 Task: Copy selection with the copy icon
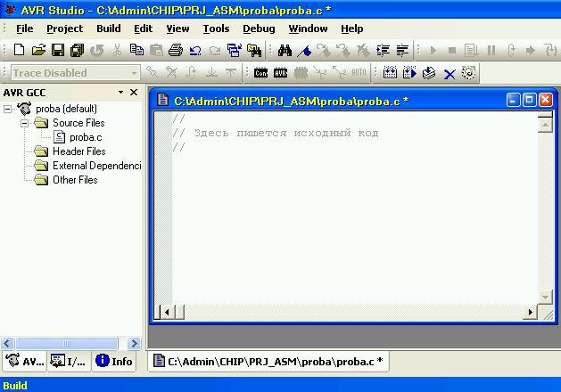point(136,50)
